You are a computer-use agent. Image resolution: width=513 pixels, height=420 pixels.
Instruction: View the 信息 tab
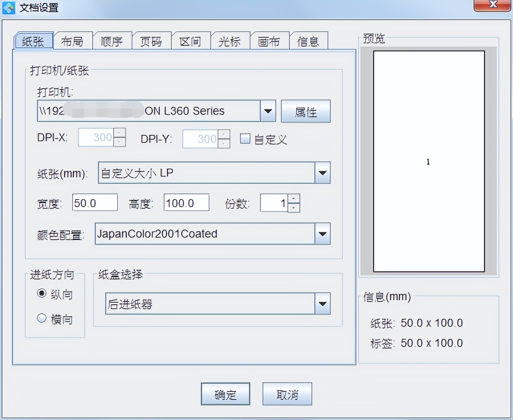(x=308, y=41)
